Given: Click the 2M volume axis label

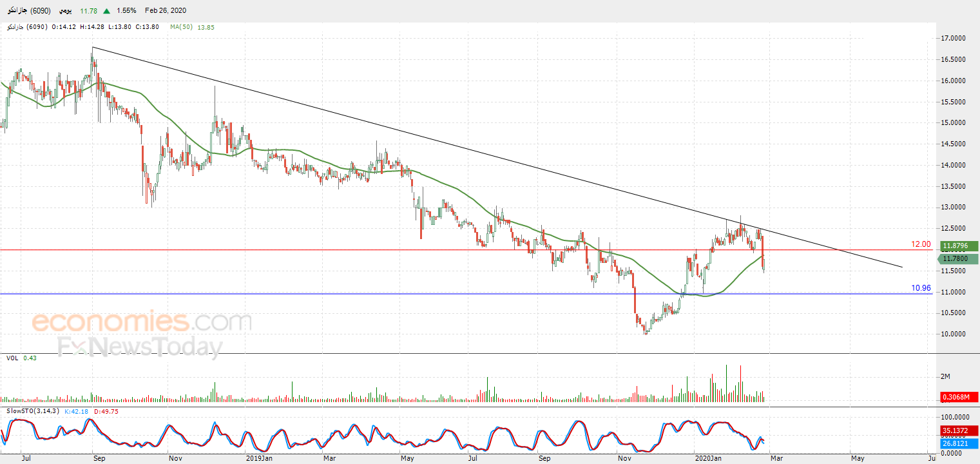Looking at the screenshot, I should tap(946, 376).
